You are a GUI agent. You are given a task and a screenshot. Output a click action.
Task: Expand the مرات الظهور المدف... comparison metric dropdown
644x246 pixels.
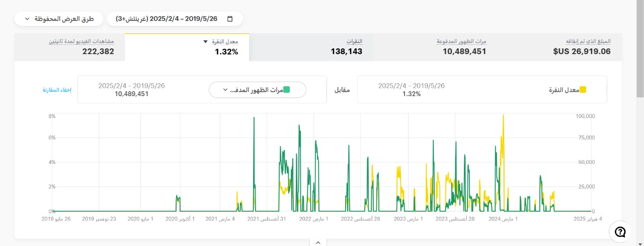point(257,90)
